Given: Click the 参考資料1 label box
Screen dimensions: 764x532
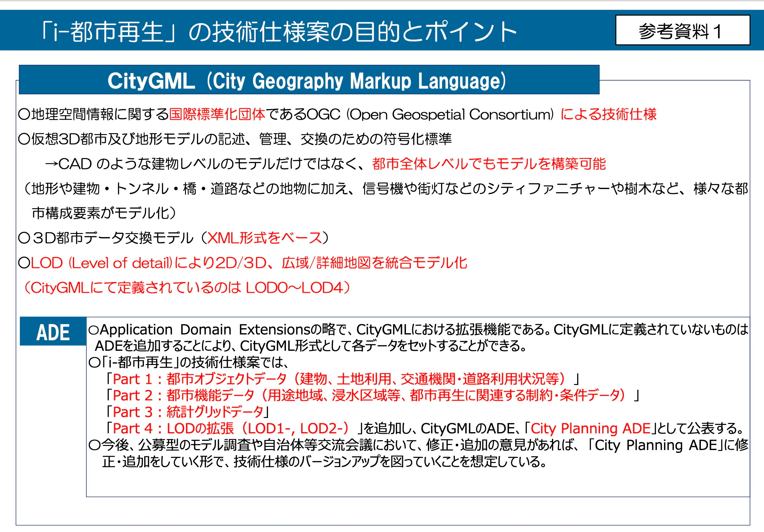Looking at the screenshot, I should (x=682, y=30).
